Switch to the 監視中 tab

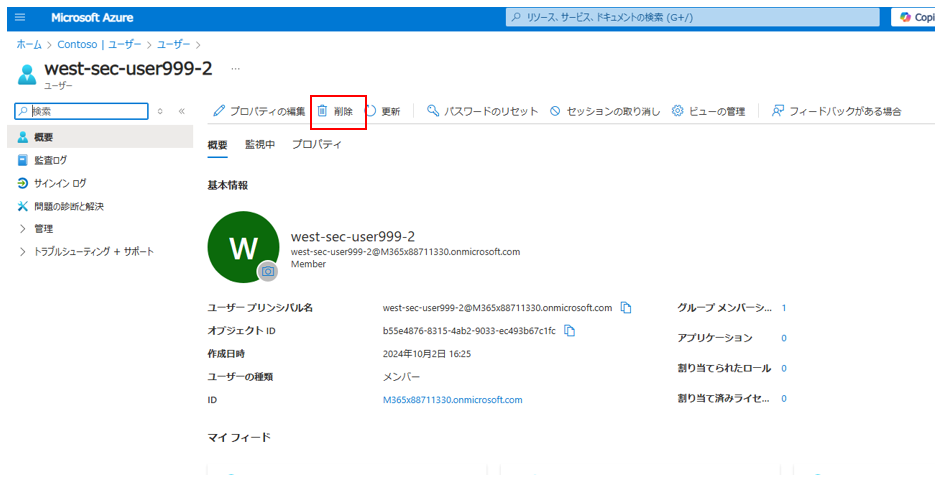tap(260, 145)
